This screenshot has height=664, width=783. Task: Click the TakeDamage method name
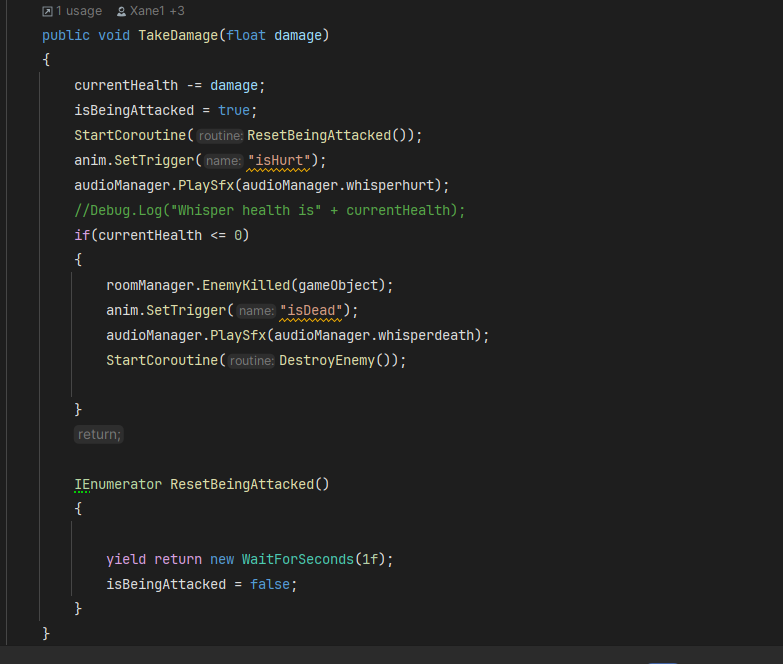click(178, 35)
